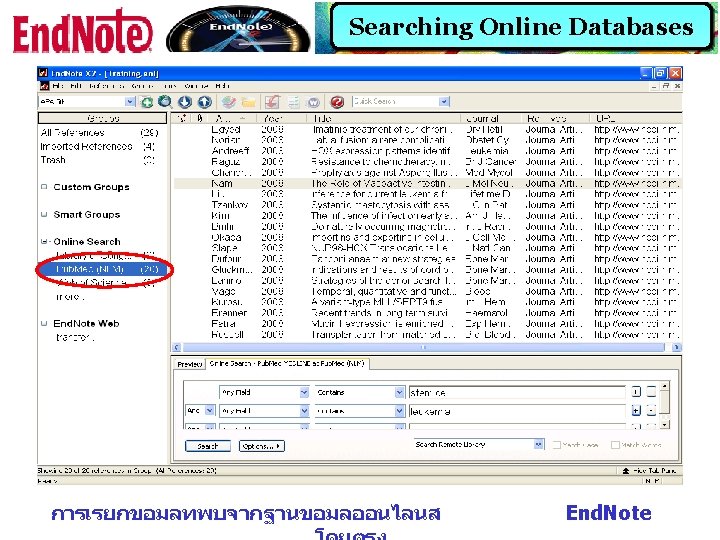720x540 pixels.
Task: Click the Export up-arrow toolbar icon
Action: click(x=205, y=102)
